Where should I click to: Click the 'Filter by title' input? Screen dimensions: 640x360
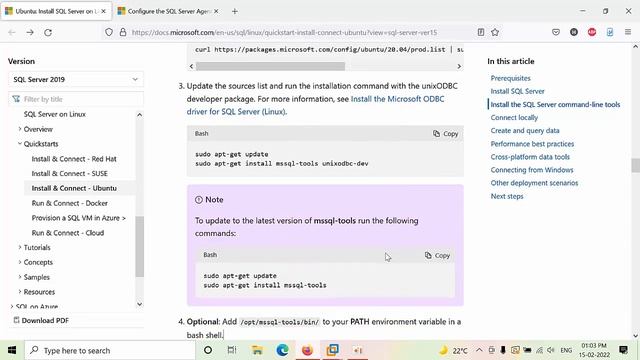coord(76,99)
